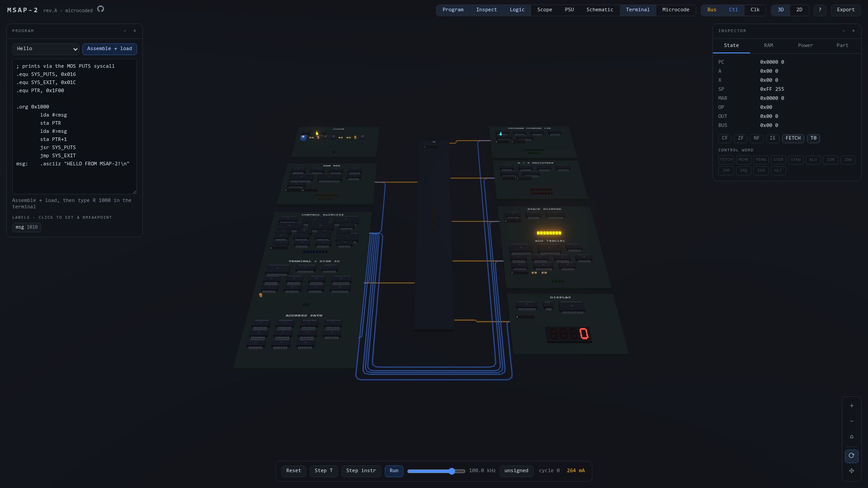
Task: Open the Hello program dropdown
Action: click(46, 49)
